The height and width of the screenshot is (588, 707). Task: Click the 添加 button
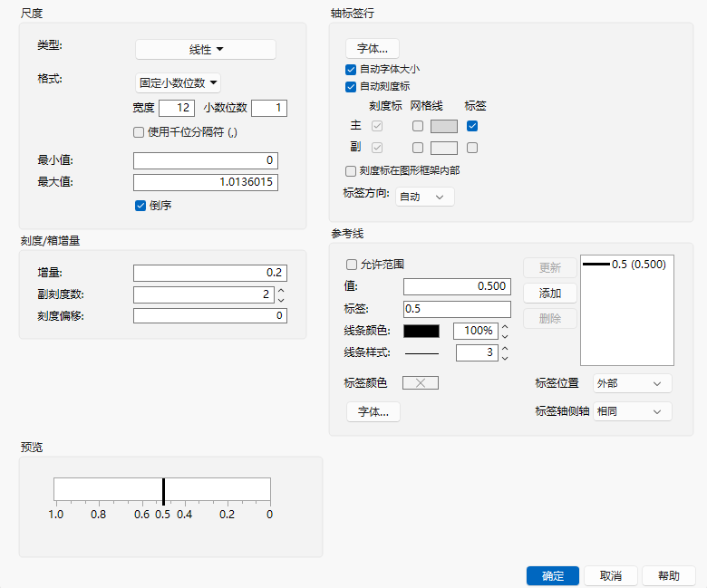tap(550, 294)
